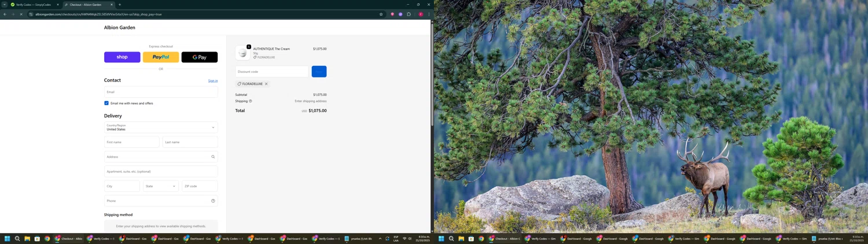Open Start menu on left monitor taskbar

tap(8, 238)
